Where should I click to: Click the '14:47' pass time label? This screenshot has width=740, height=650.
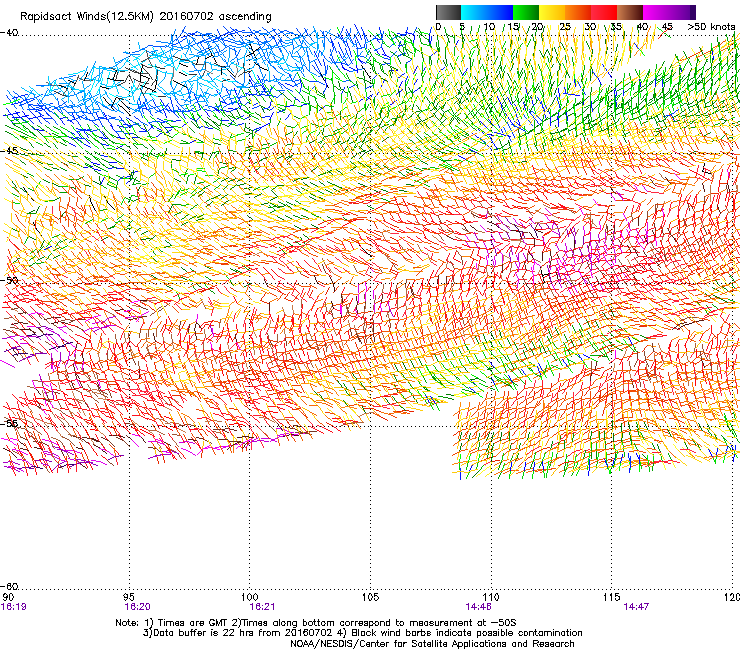pyautogui.click(x=636, y=607)
